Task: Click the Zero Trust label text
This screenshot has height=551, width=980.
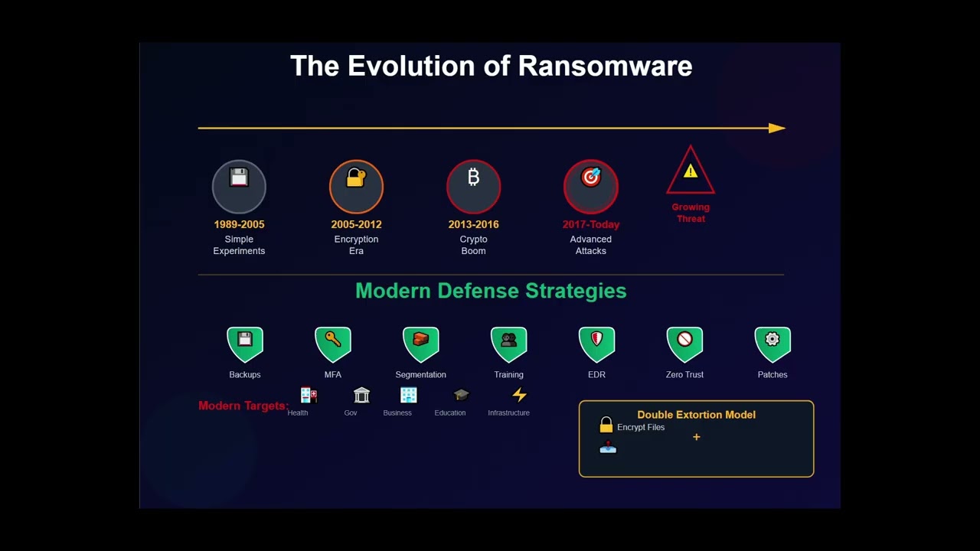Action: tap(684, 374)
